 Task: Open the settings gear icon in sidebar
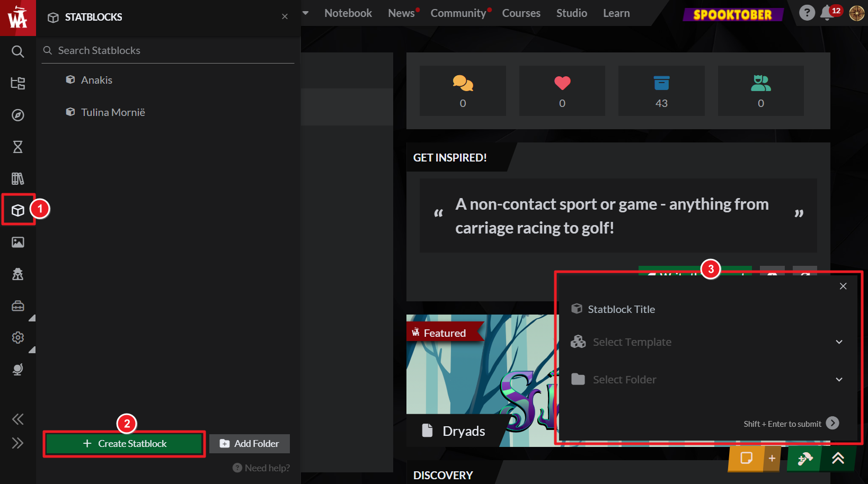[17, 337]
